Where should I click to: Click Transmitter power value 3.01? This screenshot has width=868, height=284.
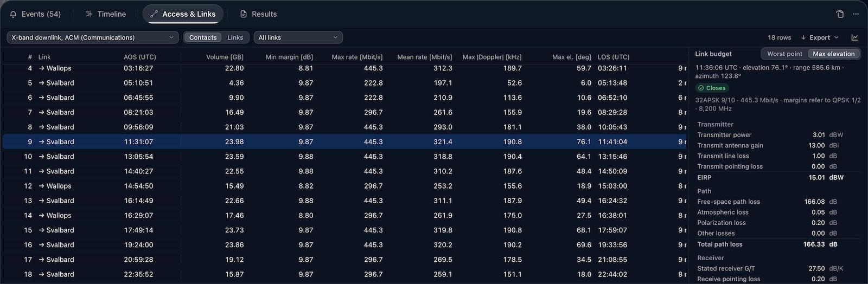pyautogui.click(x=819, y=134)
